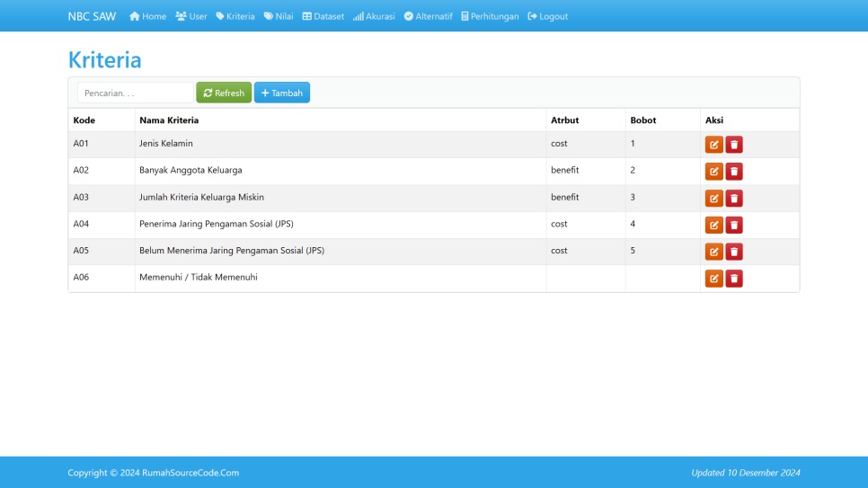This screenshot has height=488, width=868.
Task: Delete the Jenis Kelamin criterion A01
Action: click(734, 145)
